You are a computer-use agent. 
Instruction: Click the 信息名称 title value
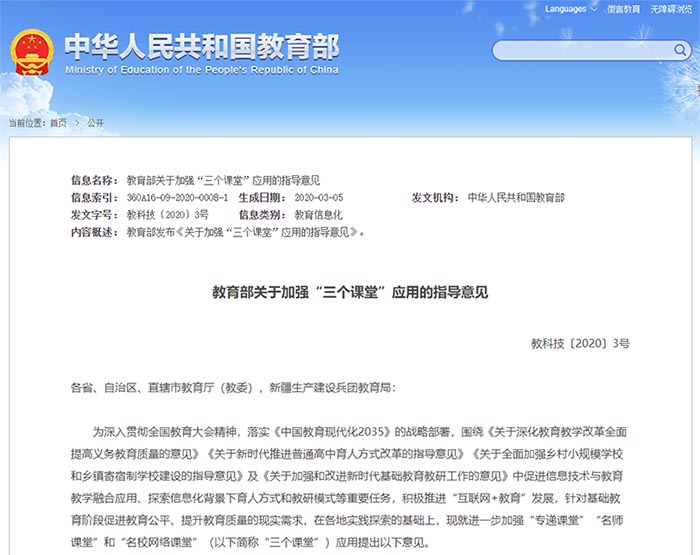pos(223,180)
